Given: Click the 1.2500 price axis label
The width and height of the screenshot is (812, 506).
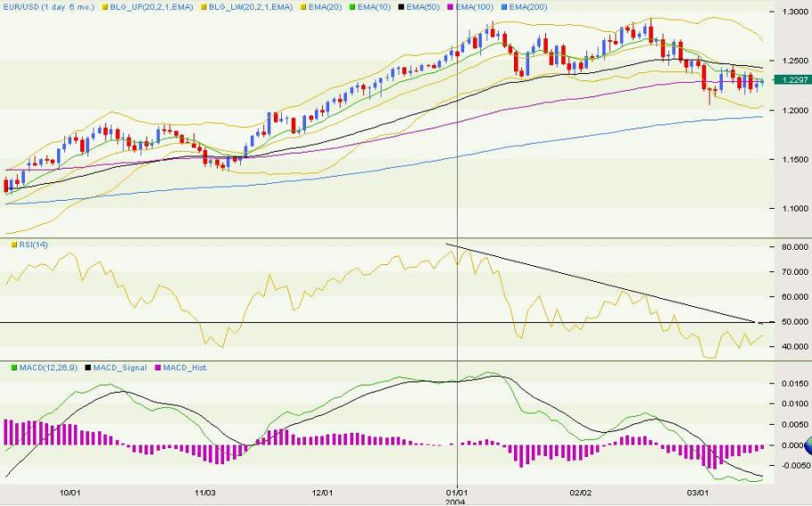Looking at the screenshot, I should (796, 61).
